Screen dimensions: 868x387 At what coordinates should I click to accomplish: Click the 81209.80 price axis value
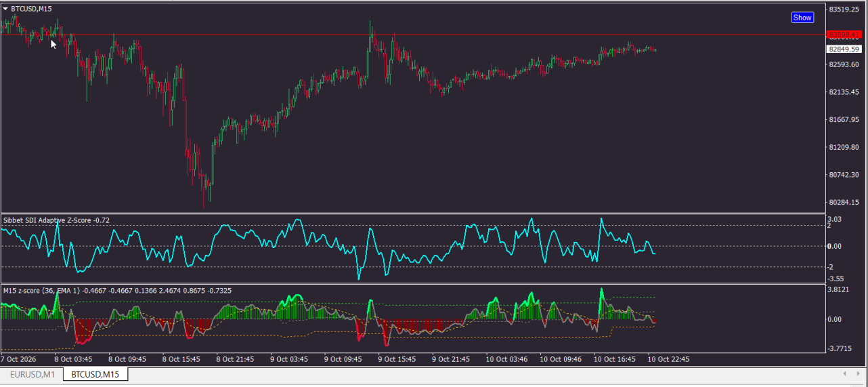[844, 147]
